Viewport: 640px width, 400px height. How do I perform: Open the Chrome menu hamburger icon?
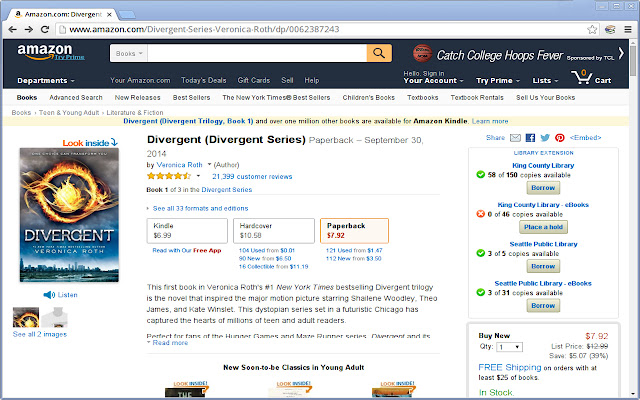point(628,29)
